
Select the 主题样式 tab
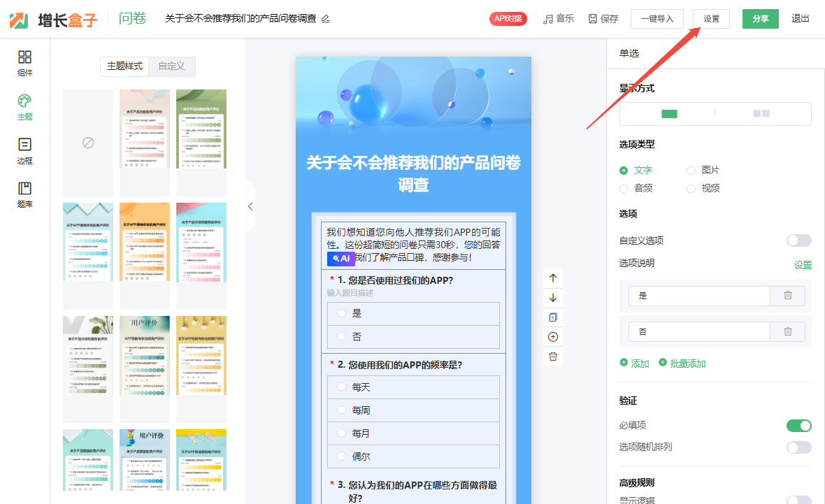[124, 66]
